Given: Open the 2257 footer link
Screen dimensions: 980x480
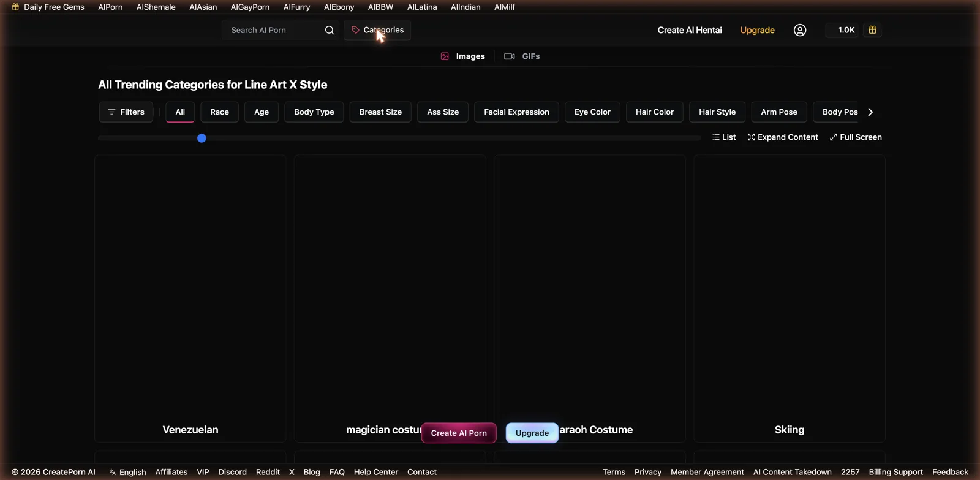Looking at the screenshot, I should [x=850, y=472].
